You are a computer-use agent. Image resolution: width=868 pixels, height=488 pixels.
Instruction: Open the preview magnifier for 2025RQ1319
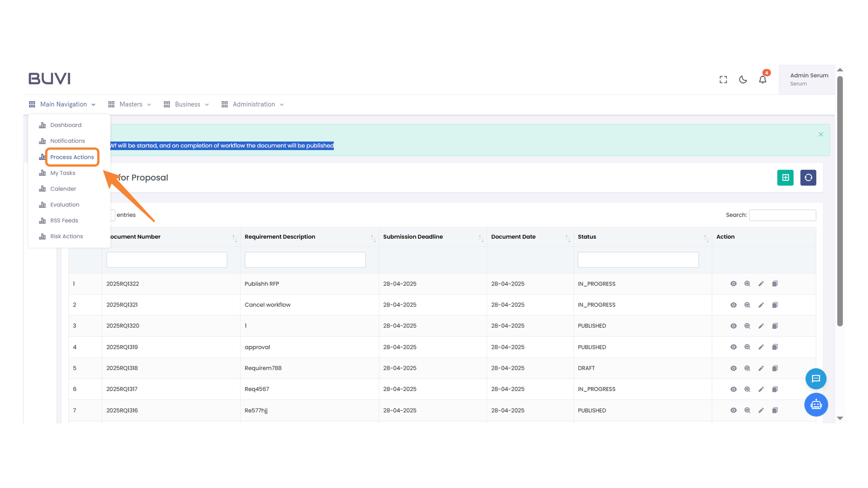tap(747, 347)
